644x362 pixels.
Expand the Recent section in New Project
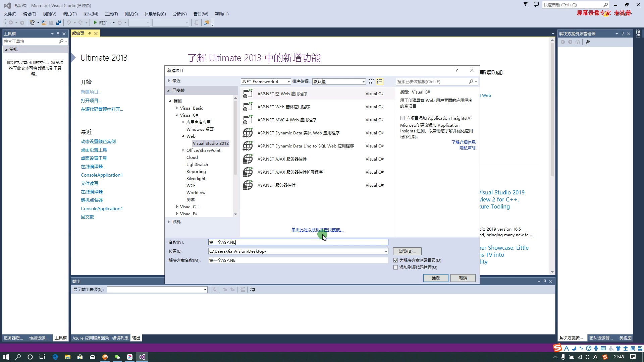pos(169,81)
